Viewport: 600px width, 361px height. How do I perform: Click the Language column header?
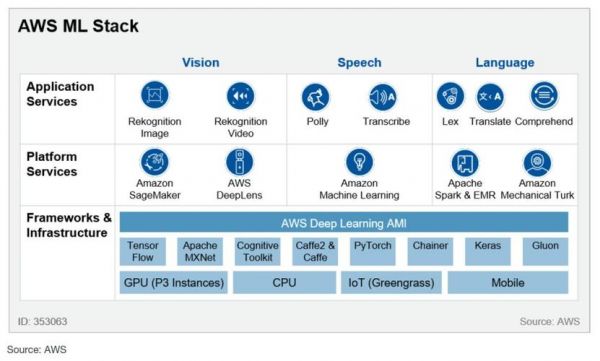point(505,62)
